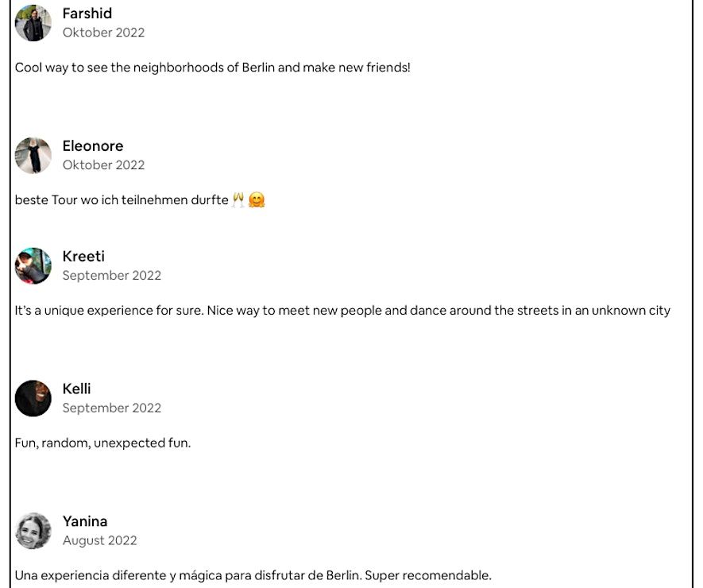Select the reviewer name Yanina
The width and height of the screenshot is (703, 588).
coord(85,522)
